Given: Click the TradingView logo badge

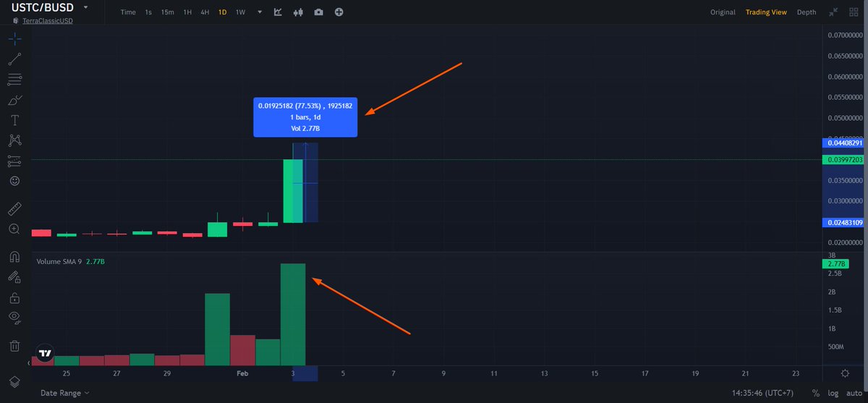Looking at the screenshot, I should (45, 353).
